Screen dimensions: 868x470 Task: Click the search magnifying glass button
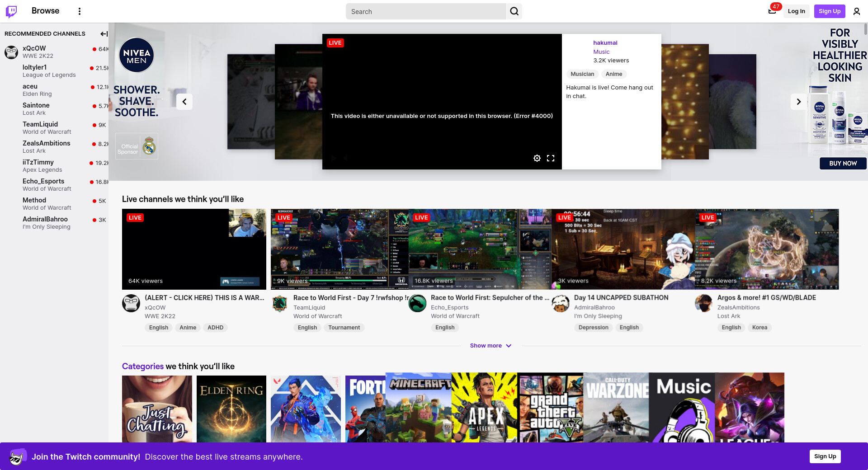coord(514,11)
